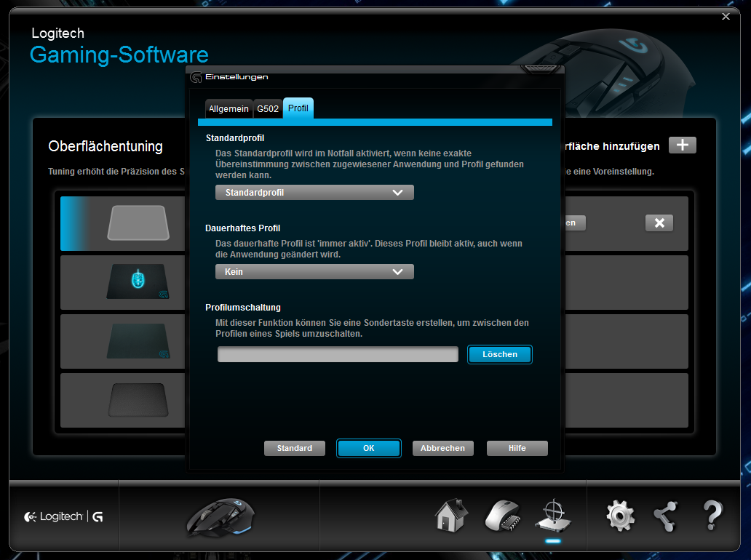Viewport: 751px width, 560px height.
Task: Select the G502 mouse device image
Action: click(x=220, y=517)
